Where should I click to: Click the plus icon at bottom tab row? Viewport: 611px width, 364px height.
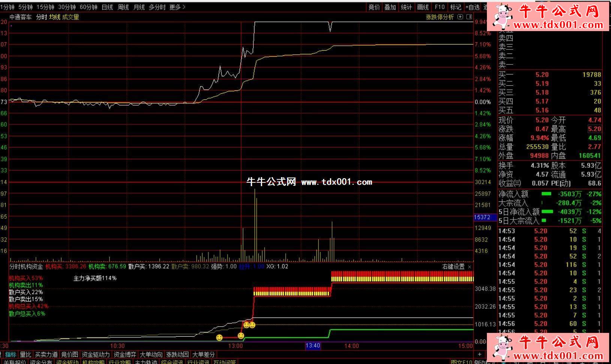pyautogui.click(x=480, y=354)
